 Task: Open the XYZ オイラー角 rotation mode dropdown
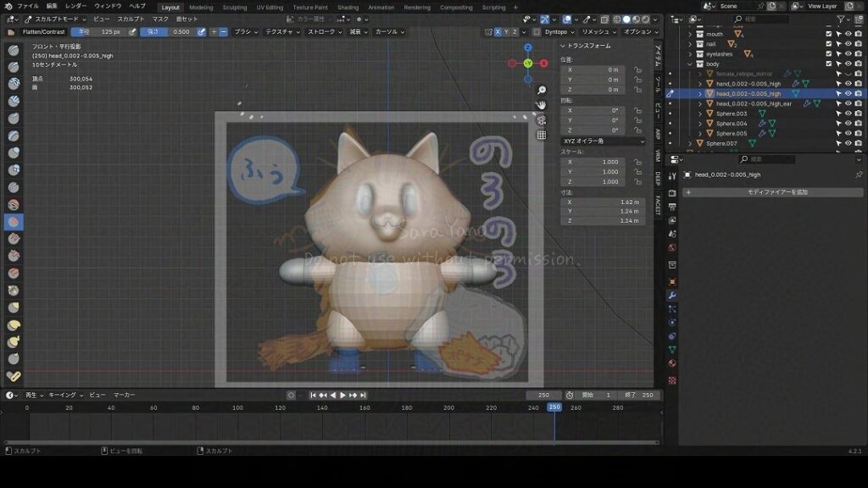point(604,141)
